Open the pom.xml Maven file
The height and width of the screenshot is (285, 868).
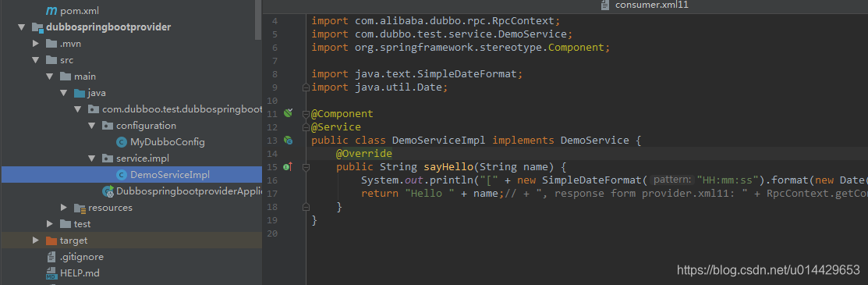pos(80,10)
